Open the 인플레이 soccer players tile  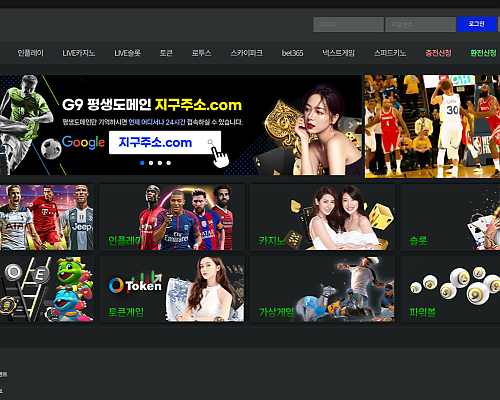(172, 217)
